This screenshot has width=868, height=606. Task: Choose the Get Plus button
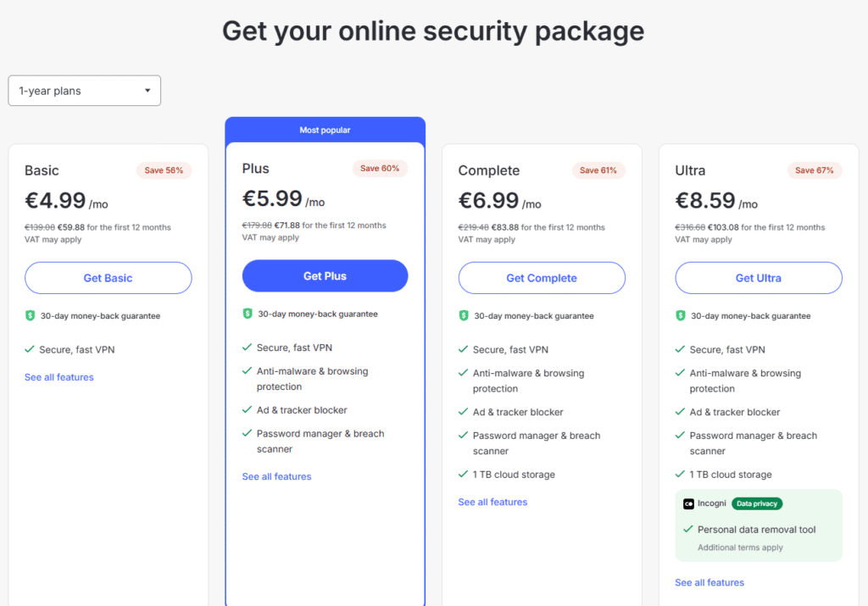[325, 275]
